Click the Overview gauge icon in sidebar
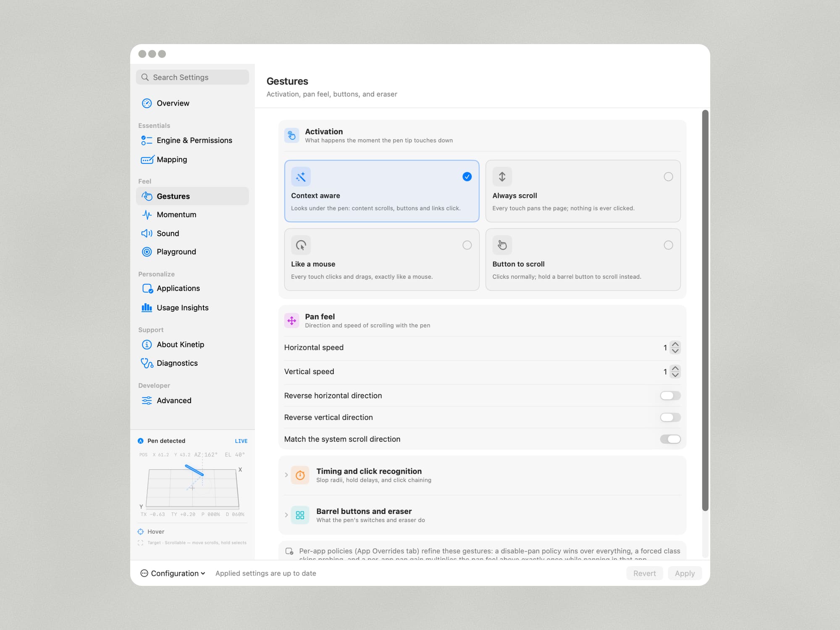840x630 pixels. 147,103
